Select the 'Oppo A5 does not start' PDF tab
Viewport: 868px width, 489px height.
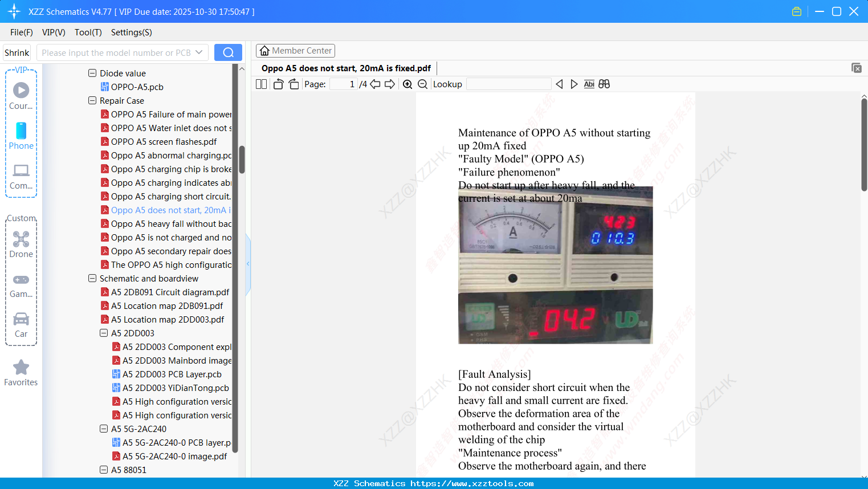[x=346, y=68]
